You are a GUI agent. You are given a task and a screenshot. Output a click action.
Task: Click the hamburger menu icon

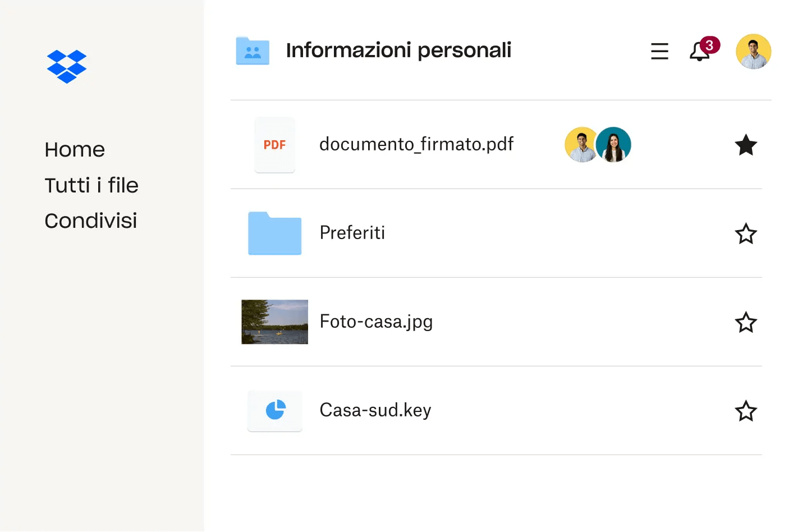[659, 51]
